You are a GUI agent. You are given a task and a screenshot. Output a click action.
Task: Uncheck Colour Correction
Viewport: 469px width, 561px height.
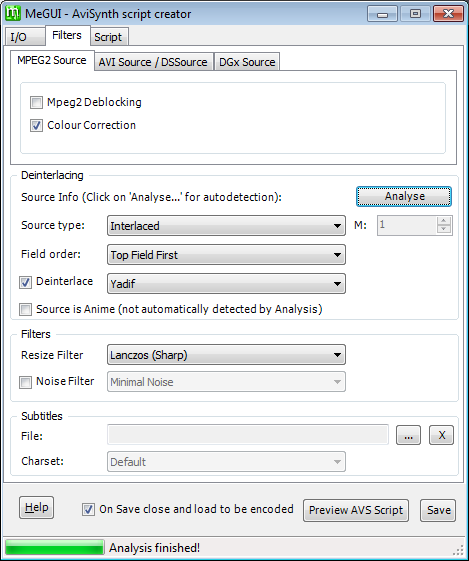tap(36, 126)
